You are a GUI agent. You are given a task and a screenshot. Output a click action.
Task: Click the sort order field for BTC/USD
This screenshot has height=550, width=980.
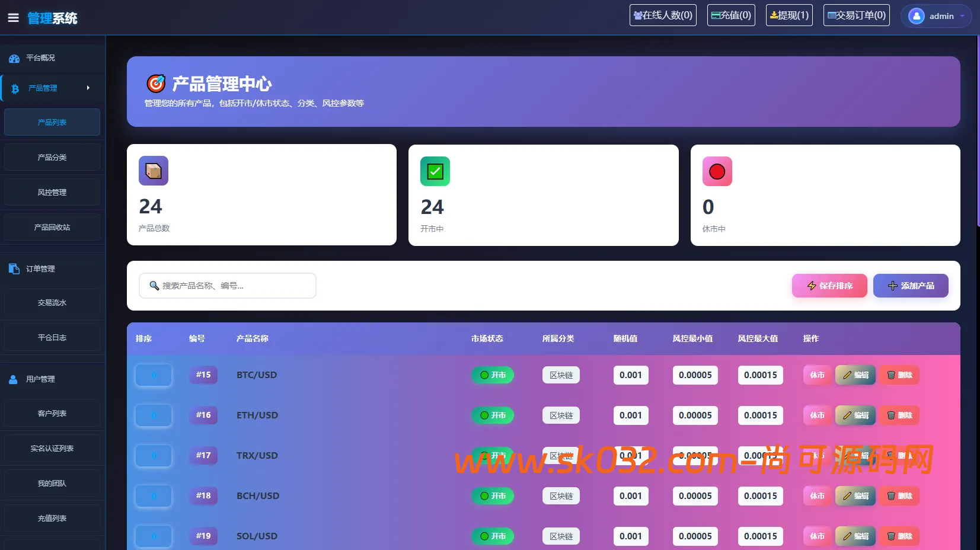click(x=154, y=375)
